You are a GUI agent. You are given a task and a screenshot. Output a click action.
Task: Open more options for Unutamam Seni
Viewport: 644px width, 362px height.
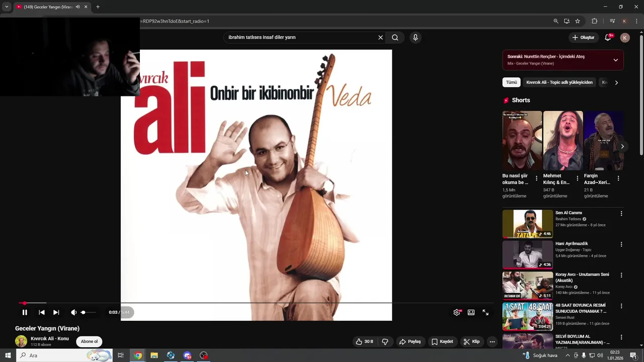(621, 276)
